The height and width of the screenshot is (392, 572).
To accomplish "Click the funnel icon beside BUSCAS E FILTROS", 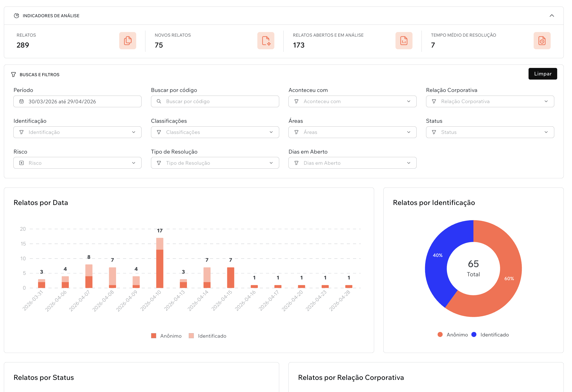I will pos(14,74).
